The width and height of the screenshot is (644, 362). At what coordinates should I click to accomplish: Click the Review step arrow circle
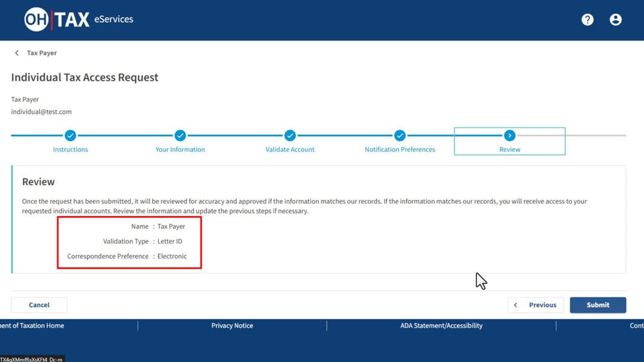click(x=509, y=136)
